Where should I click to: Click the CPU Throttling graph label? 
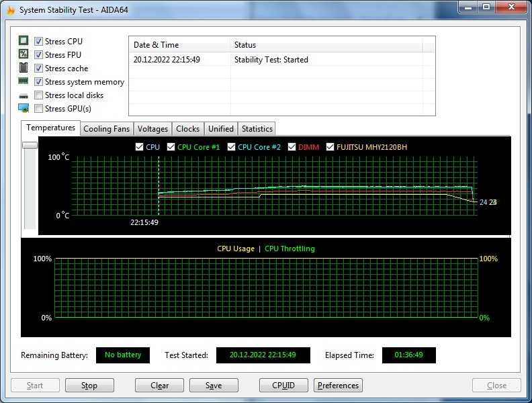(290, 249)
